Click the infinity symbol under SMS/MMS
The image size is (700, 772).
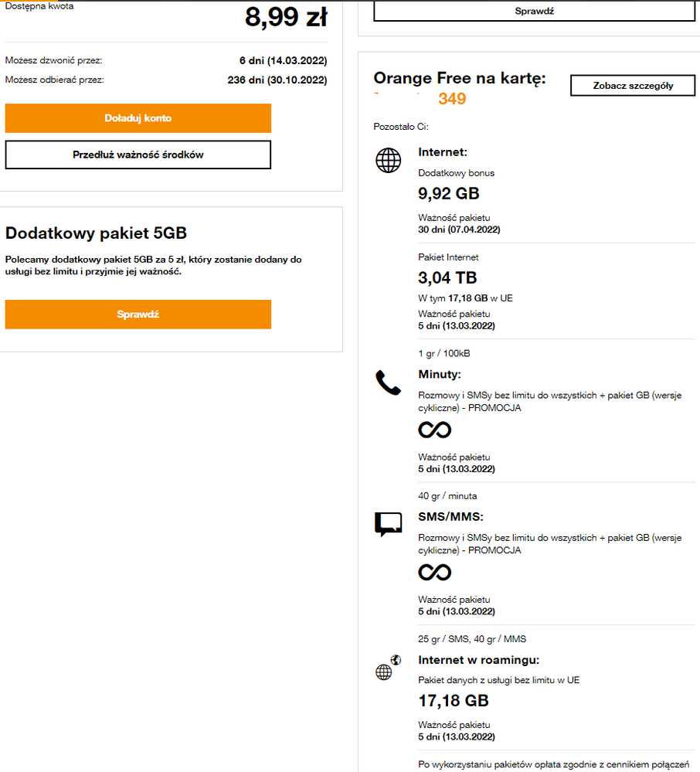click(x=434, y=572)
